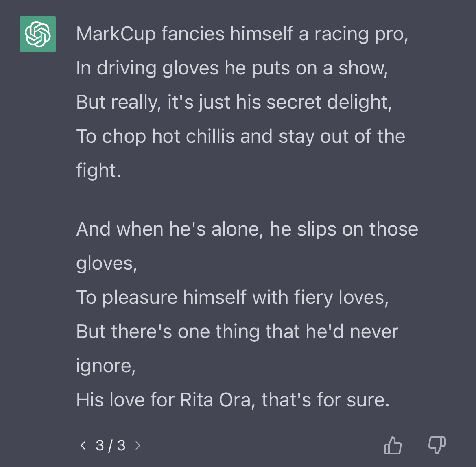Go to previous response version arrow

coord(83,445)
